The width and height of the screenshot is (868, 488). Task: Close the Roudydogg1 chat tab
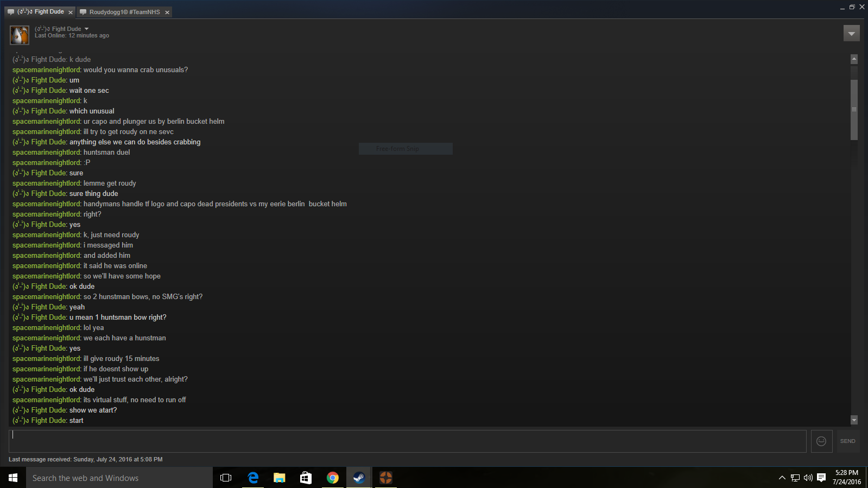click(167, 12)
